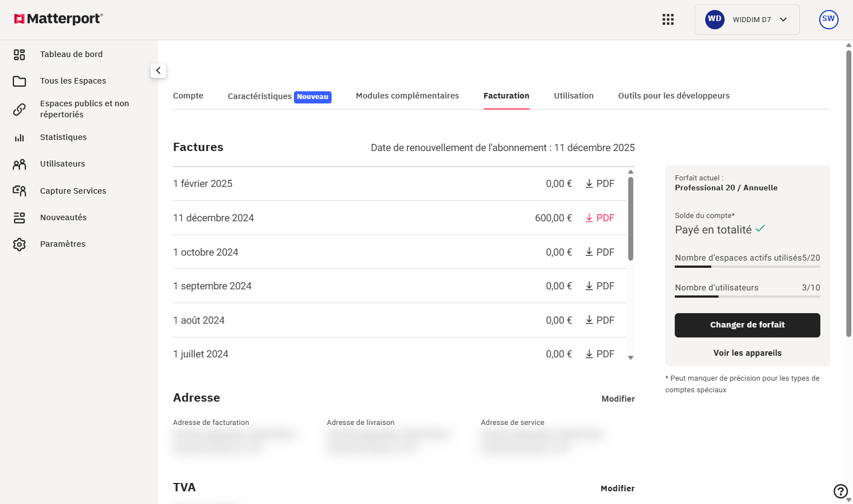
Task: Open the apps grid menu icon
Action: [x=668, y=19]
